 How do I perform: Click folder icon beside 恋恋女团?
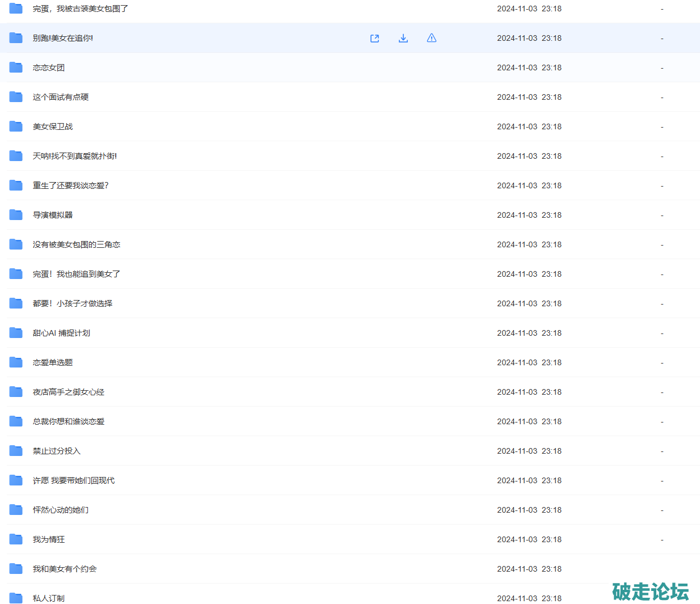coord(16,67)
